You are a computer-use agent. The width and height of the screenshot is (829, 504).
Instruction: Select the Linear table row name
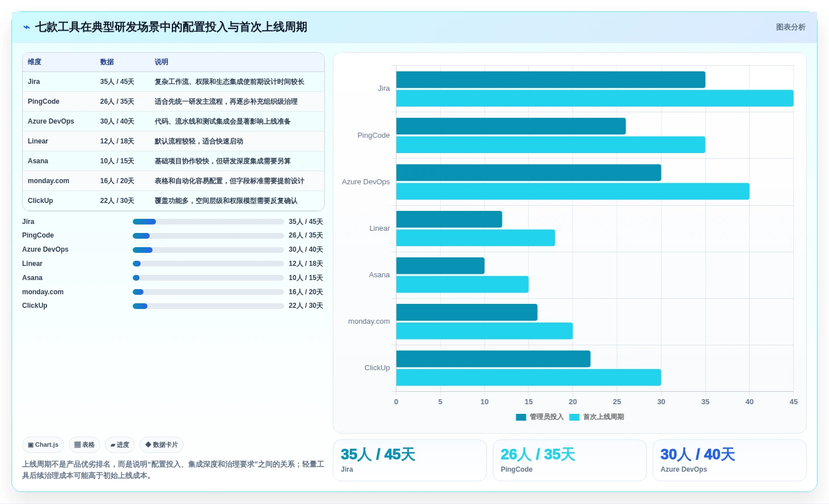point(38,141)
